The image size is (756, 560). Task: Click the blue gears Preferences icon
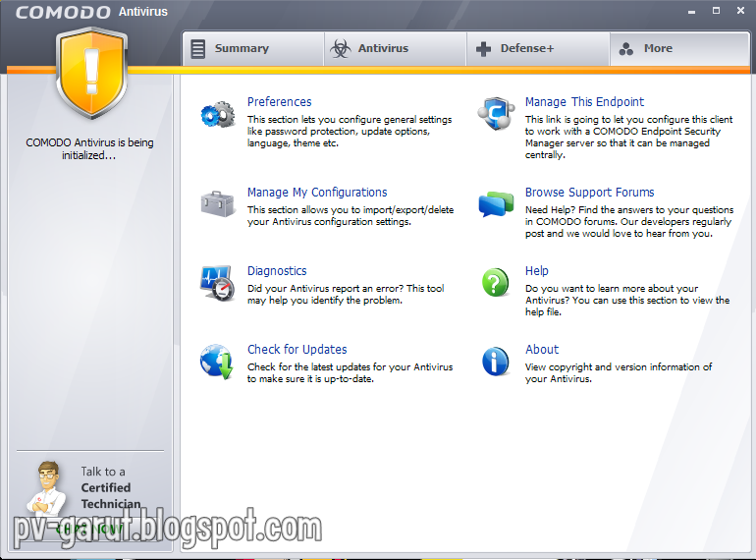coord(217,115)
